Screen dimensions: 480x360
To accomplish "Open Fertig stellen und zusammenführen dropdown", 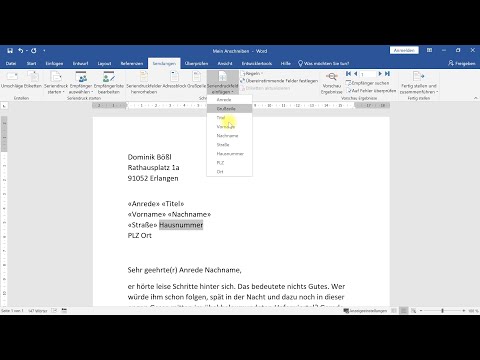I will (419, 83).
